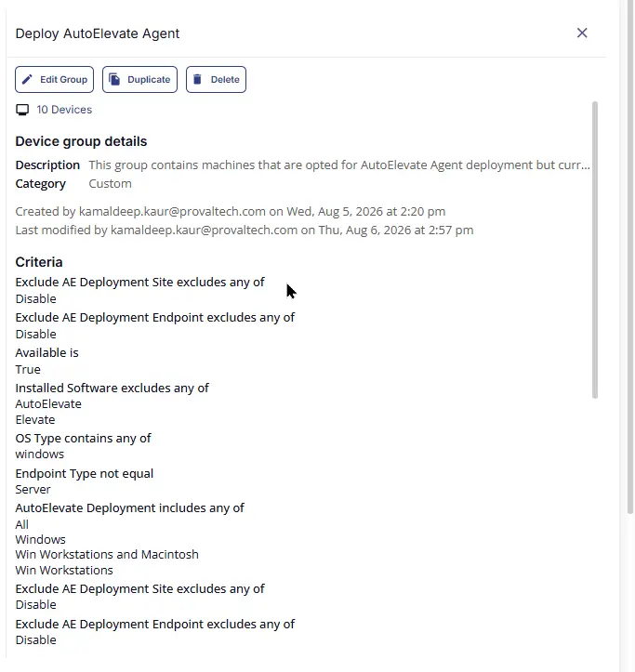Click the outer page scrollbar

[x=629, y=257]
